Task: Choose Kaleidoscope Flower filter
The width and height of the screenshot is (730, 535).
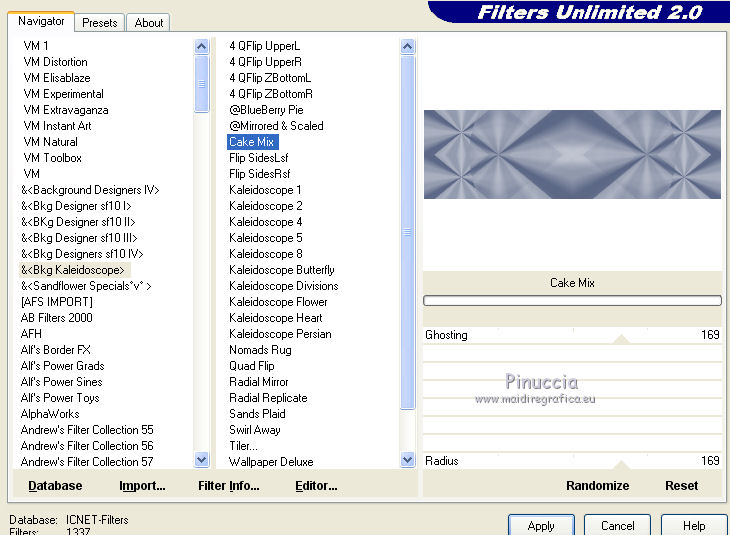Action: click(278, 302)
